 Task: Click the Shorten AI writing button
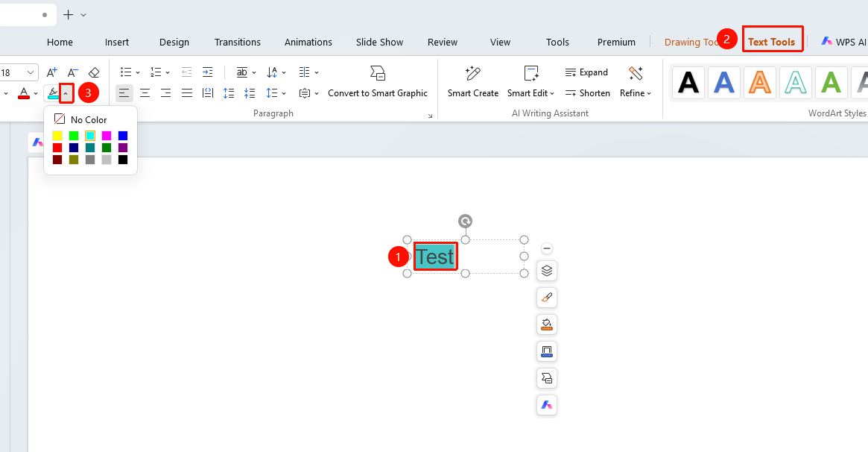coord(588,93)
